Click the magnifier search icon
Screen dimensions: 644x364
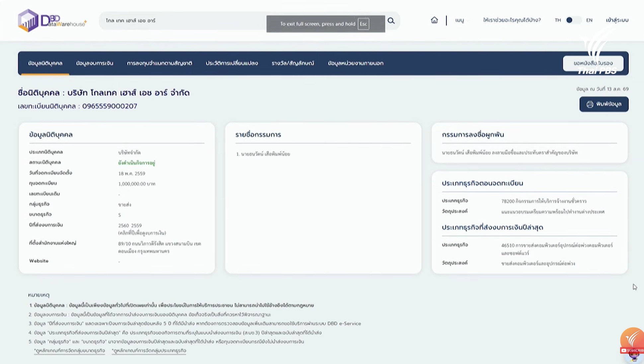(x=391, y=21)
